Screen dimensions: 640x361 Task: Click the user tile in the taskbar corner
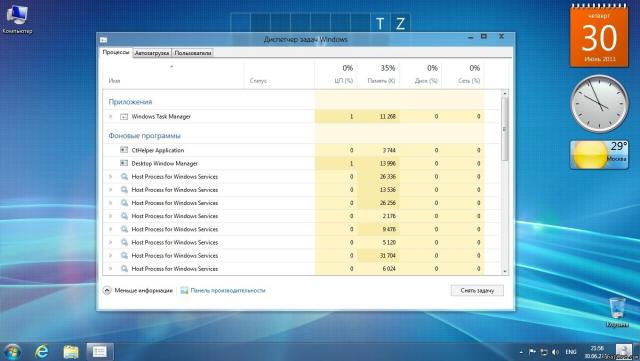tap(624, 352)
